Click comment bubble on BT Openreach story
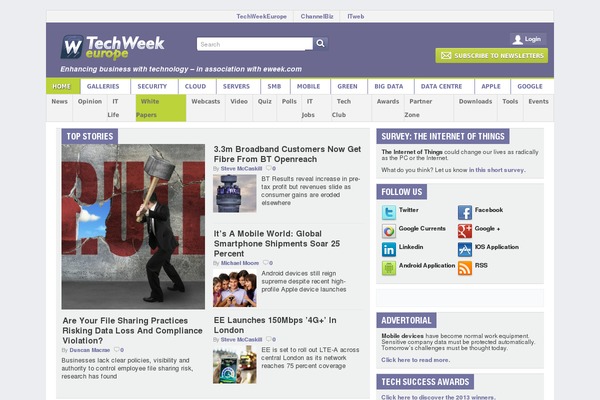The image size is (600, 400). click(269, 168)
